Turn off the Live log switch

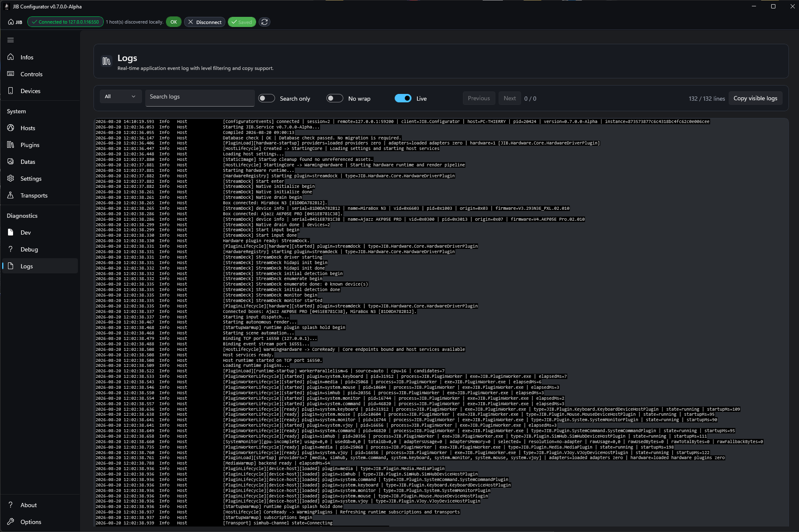pos(403,98)
